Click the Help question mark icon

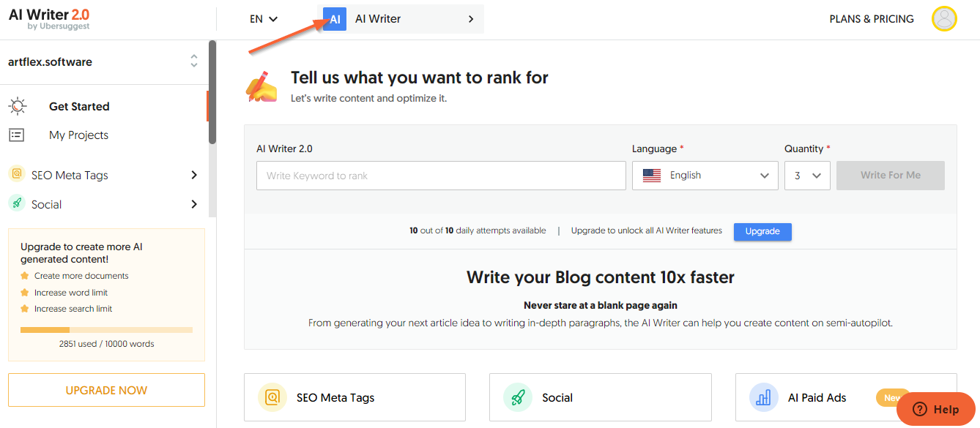coord(919,409)
